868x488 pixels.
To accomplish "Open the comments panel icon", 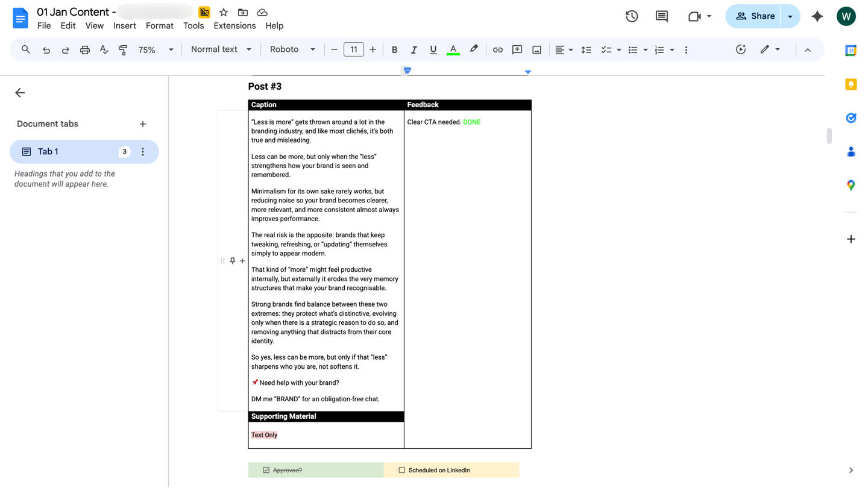I will tap(662, 16).
